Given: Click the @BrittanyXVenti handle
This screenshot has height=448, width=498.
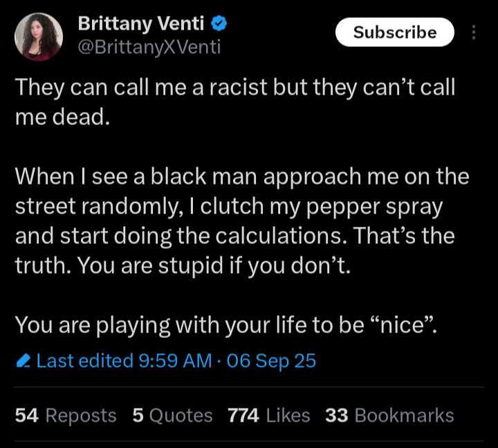Looking at the screenshot, I should (149, 47).
